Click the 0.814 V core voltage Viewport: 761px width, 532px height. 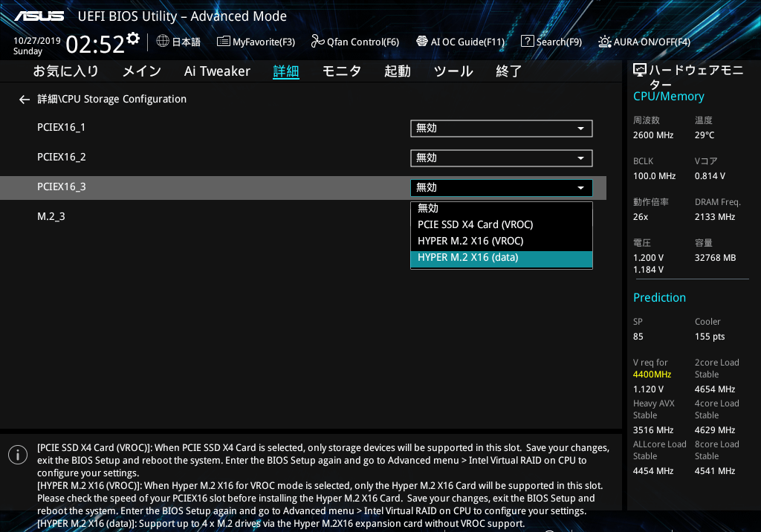click(x=710, y=176)
